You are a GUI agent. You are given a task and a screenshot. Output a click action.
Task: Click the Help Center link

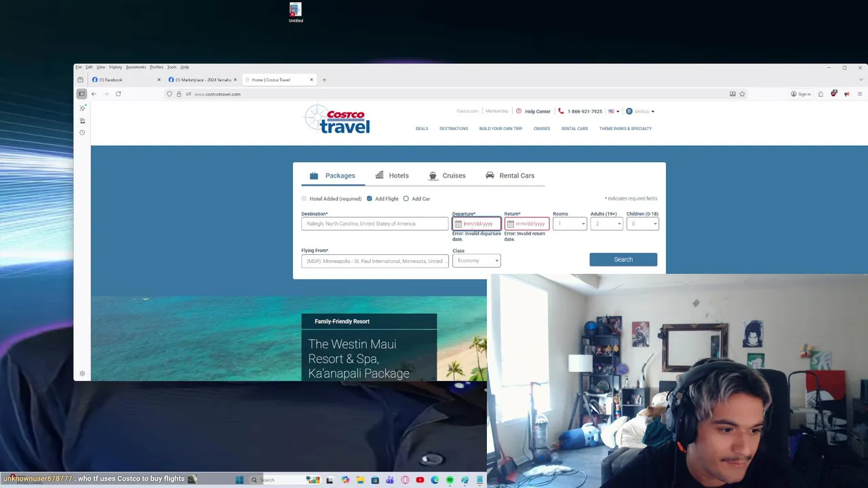(538, 111)
